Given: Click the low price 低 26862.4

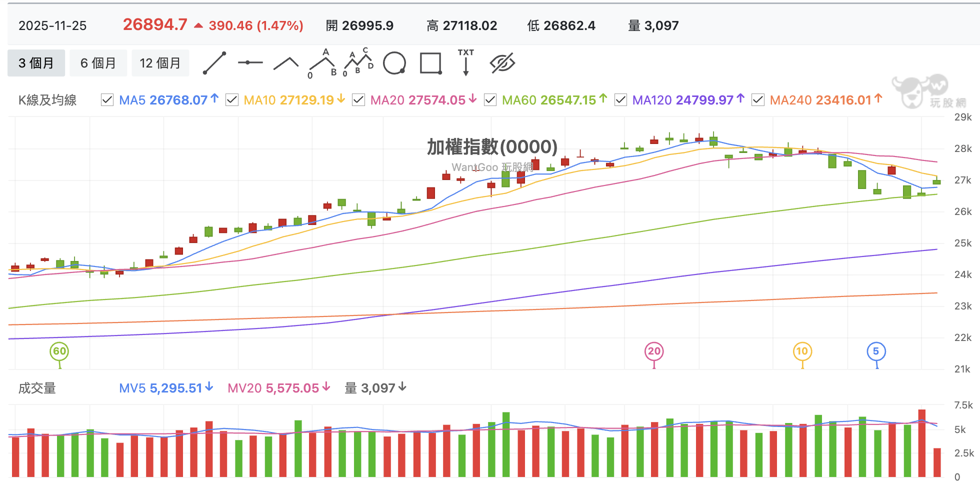Looking at the screenshot, I should click(561, 25).
